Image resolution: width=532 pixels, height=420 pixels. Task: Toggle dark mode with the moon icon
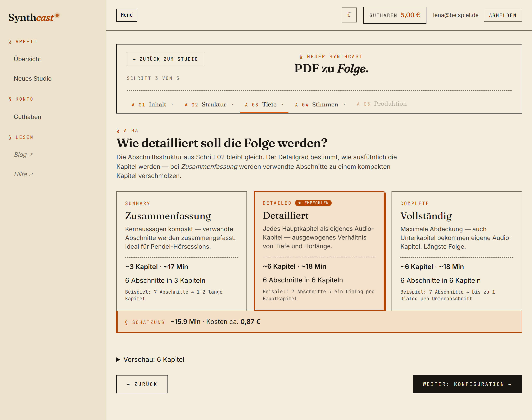tap(349, 15)
